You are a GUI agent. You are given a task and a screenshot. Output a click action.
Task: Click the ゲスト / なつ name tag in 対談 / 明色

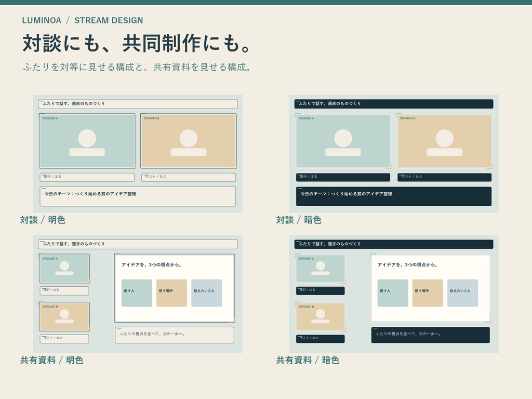pos(189,177)
